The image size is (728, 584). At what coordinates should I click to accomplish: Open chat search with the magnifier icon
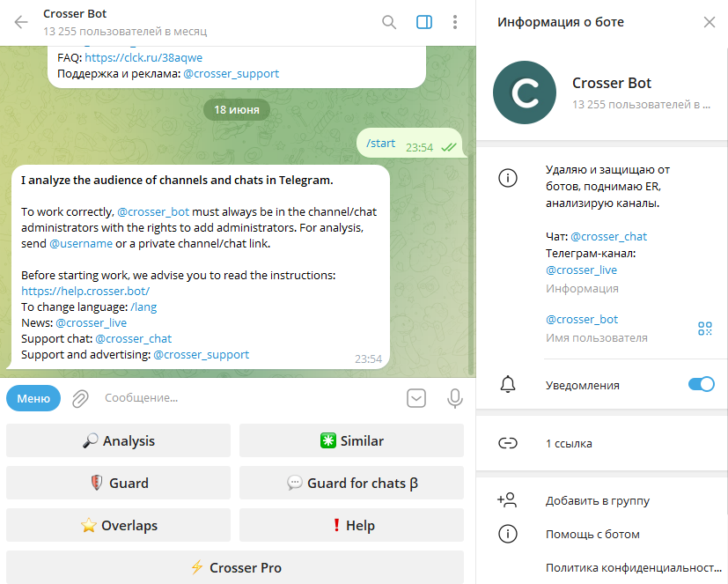coord(389,22)
